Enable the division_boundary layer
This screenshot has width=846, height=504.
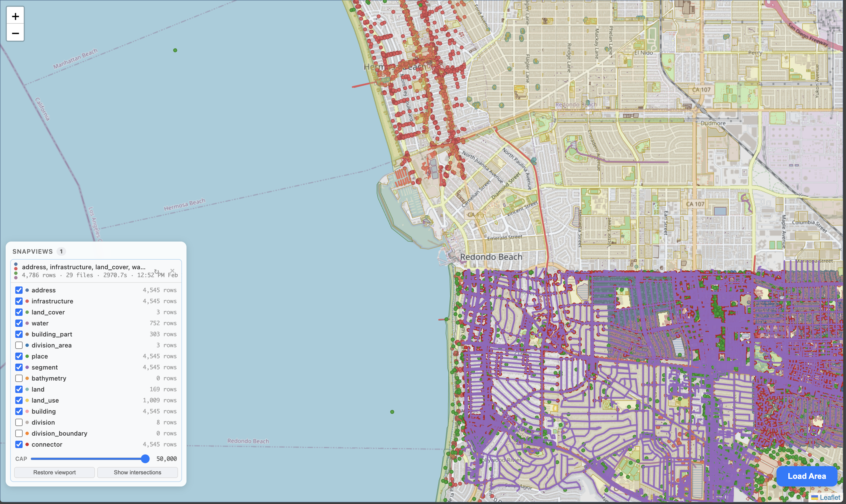pos(19,433)
